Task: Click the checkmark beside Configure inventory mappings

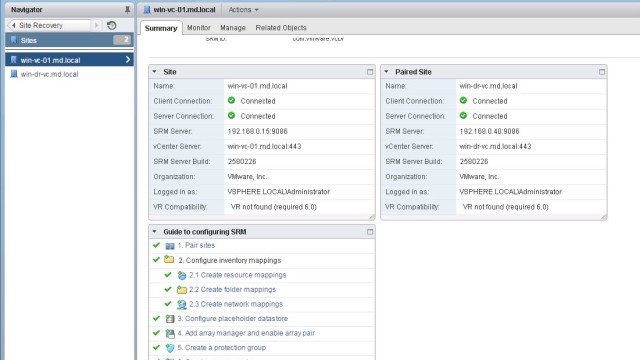Action: [x=156, y=260]
